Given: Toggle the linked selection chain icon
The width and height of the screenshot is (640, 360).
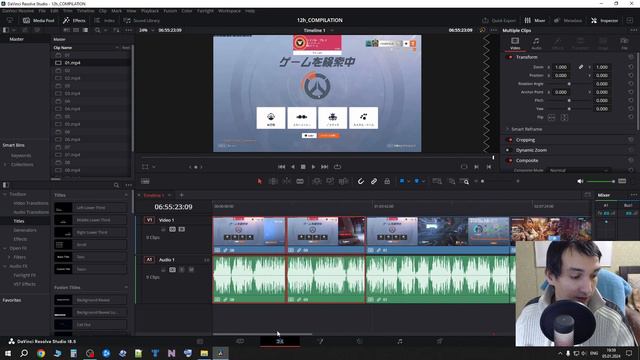Looking at the screenshot, I should click(x=374, y=181).
